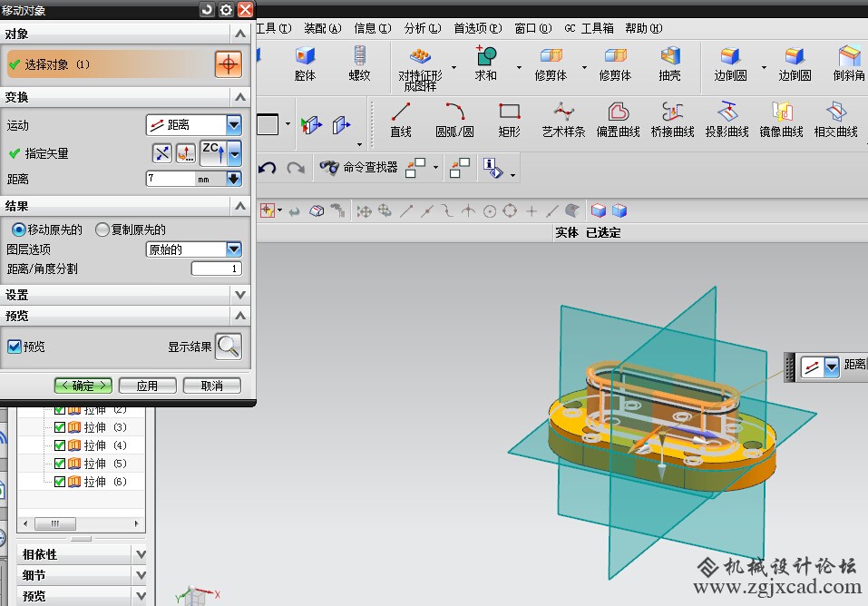
Task: Click the 确定 OK button
Action: pos(83,386)
